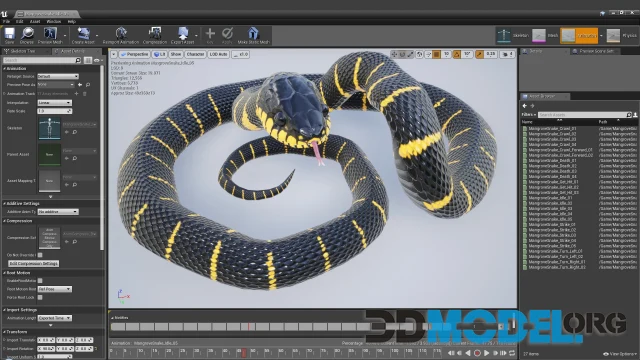Toggle the details property matrix grid button
Screen dimensions: 640x360
[88, 60]
